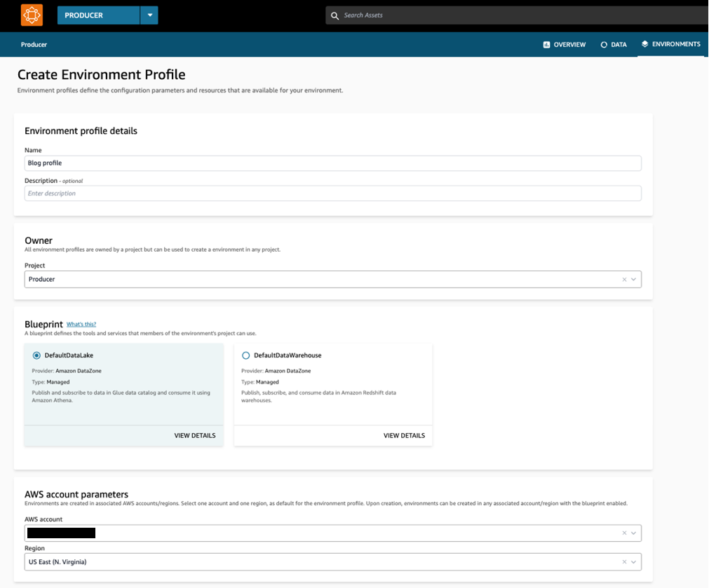Screen dimensions: 709x588
Task: Open the Blueprint What's this? link
Action: point(81,324)
